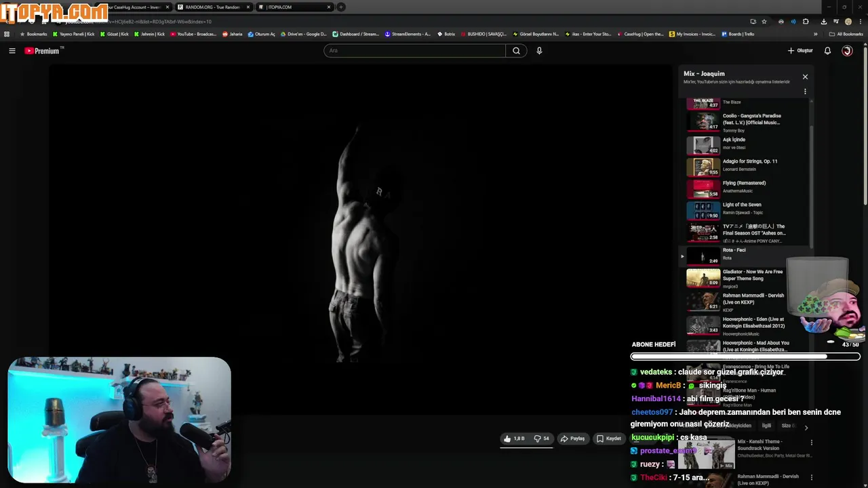Open the StreamElements bookmark
The height and width of the screenshot is (488, 868).
[x=408, y=34]
